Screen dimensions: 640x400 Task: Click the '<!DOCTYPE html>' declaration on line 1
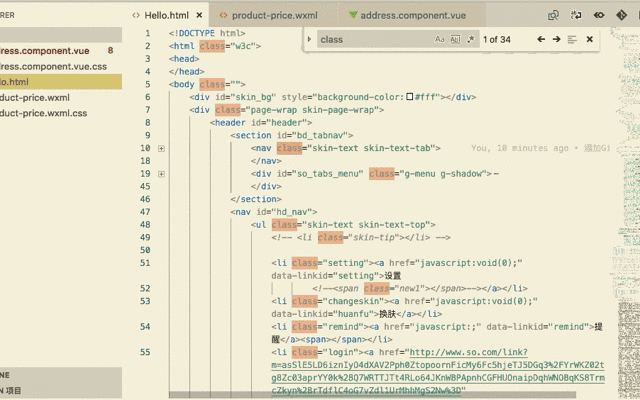tap(207, 33)
